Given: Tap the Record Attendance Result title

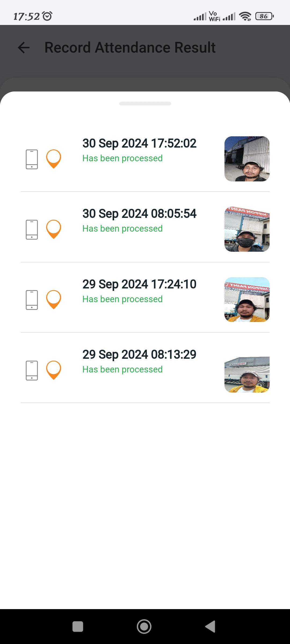Looking at the screenshot, I should tap(130, 48).
